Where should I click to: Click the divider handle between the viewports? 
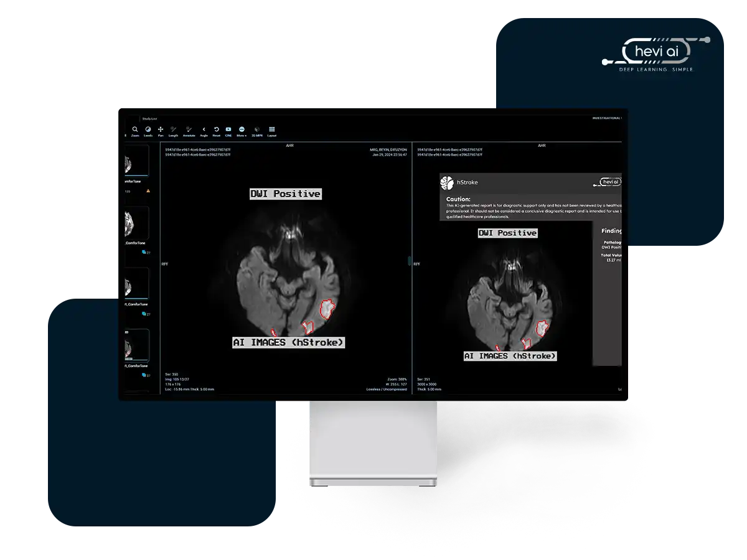point(410,261)
